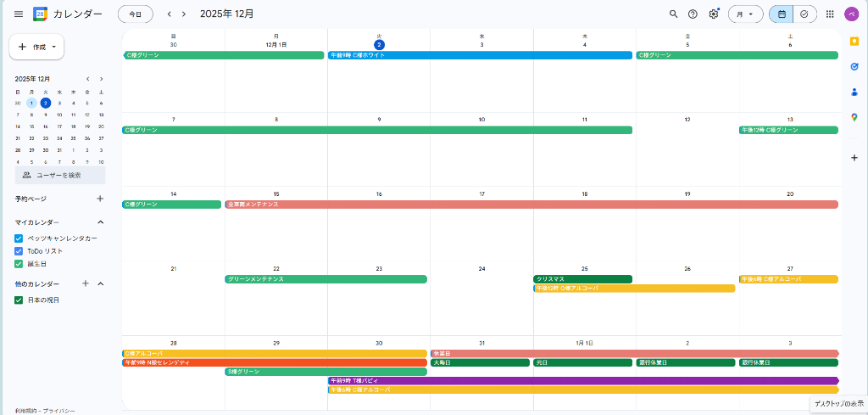Open the Google apps grid
This screenshot has height=415, width=868.
(x=829, y=14)
